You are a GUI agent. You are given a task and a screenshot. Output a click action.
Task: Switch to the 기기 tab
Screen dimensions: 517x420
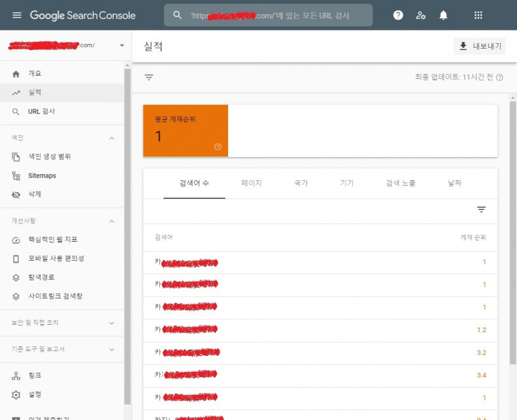(x=347, y=183)
